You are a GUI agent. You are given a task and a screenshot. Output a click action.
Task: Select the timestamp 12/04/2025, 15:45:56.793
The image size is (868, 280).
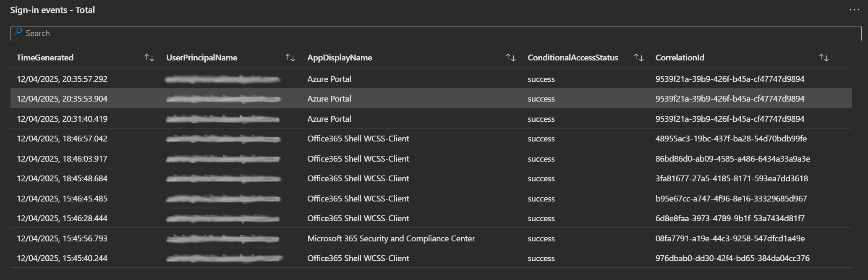(62, 238)
